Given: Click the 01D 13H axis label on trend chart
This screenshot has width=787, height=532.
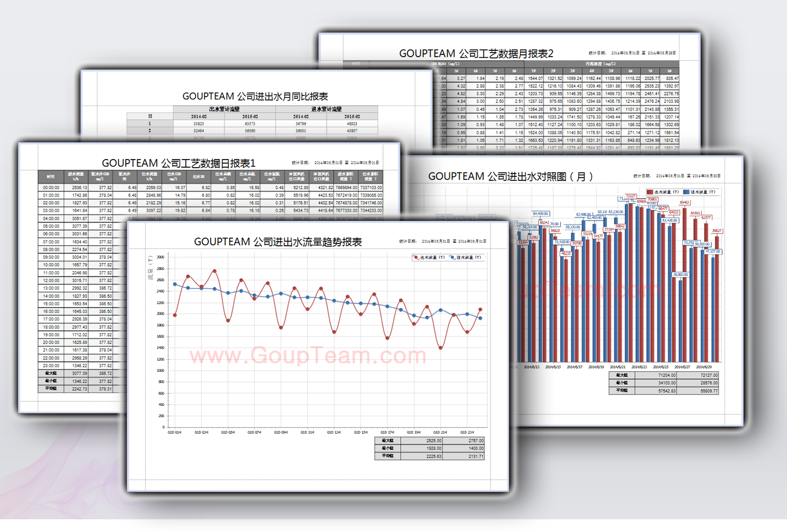Looking at the screenshot, I should [334, 432].
